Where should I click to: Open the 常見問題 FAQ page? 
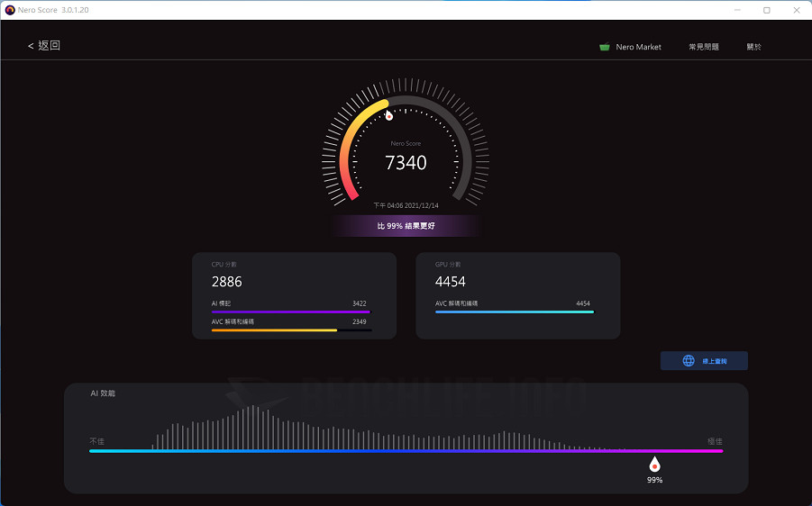(704, 47)
